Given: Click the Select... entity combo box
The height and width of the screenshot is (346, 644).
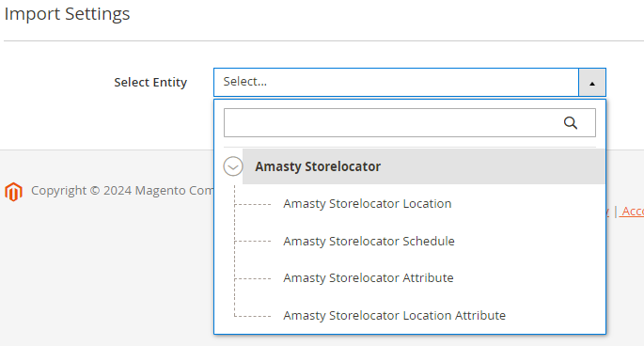Looking at the screenshot, I should (x=410, y=82).
